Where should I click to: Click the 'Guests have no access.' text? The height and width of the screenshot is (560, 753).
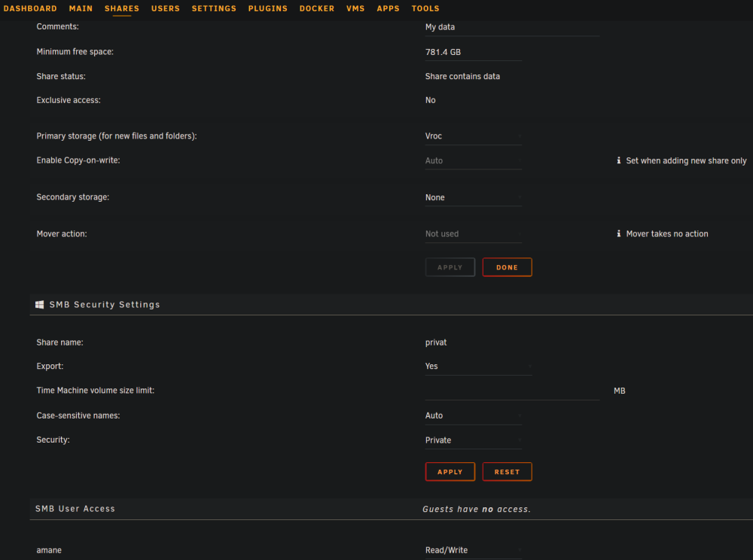(x=477, y=509)
